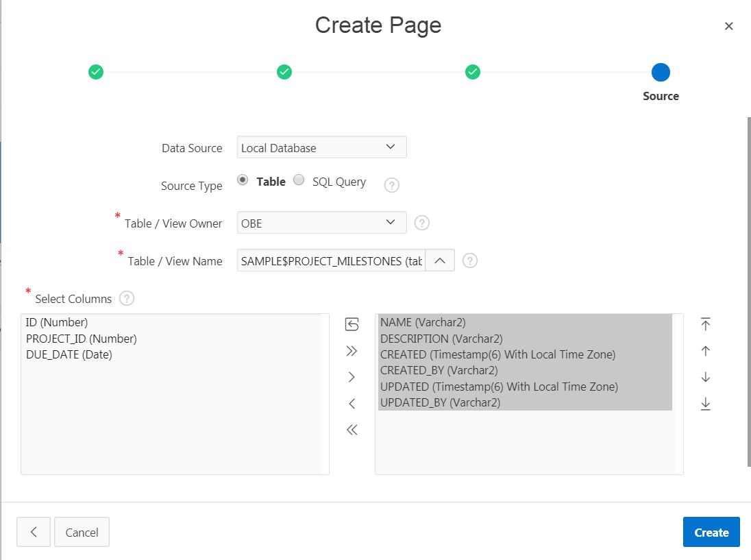Open help for Select Columns
The image size is (751, 560).
click(x=127, y=298)
